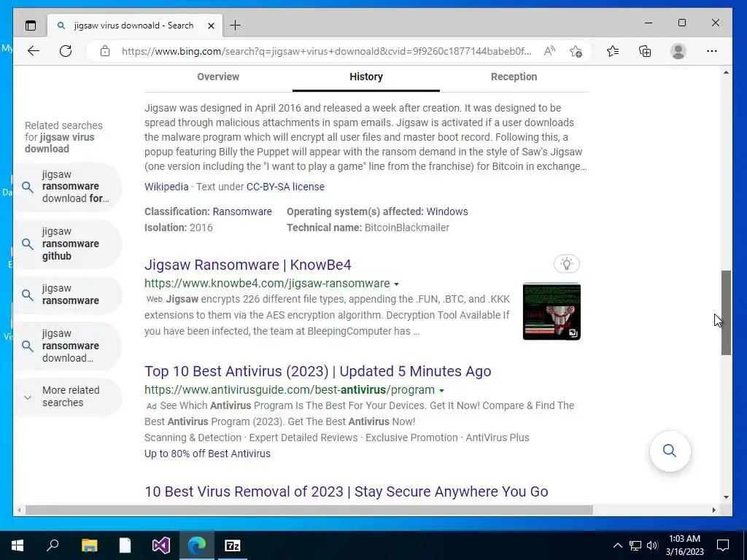The image size is (747, 560).
Task: Open the blank document icon on taskbar
Action: pyautogui.click(x=125, y=545)
